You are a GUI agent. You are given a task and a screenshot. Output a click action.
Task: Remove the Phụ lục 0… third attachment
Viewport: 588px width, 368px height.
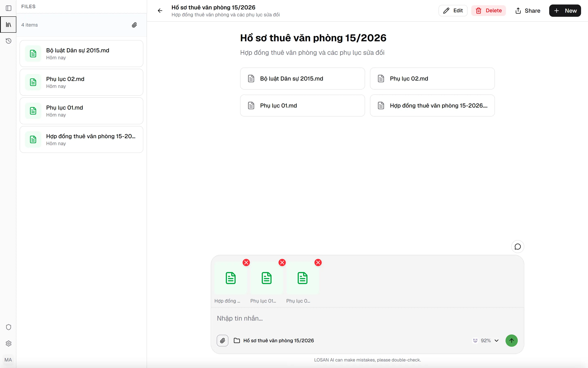318,263
